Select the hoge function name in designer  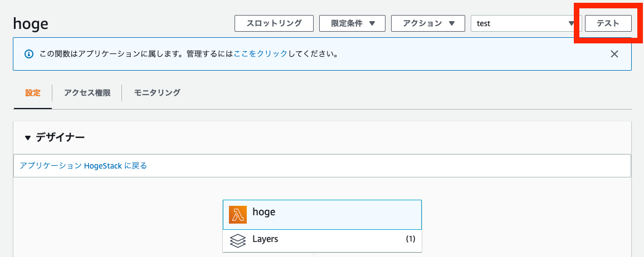pyautogui.click(x=264, y=212)
